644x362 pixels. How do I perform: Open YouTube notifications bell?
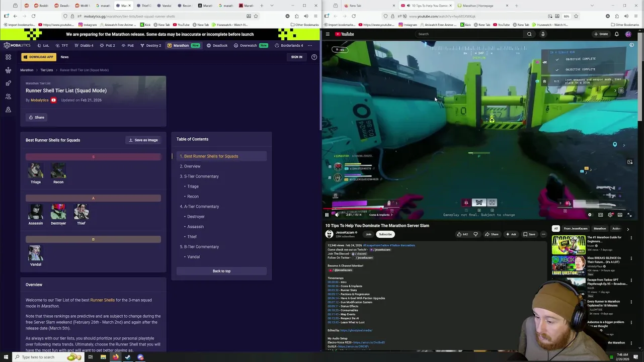coord(617,34)
